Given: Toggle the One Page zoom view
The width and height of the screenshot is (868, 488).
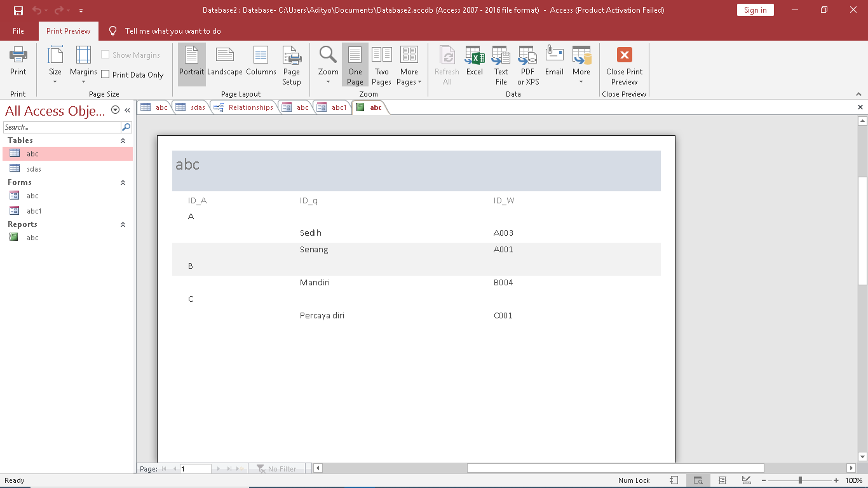Looking at the screenshot, I should pyautogui.click(x=355, y=65).
